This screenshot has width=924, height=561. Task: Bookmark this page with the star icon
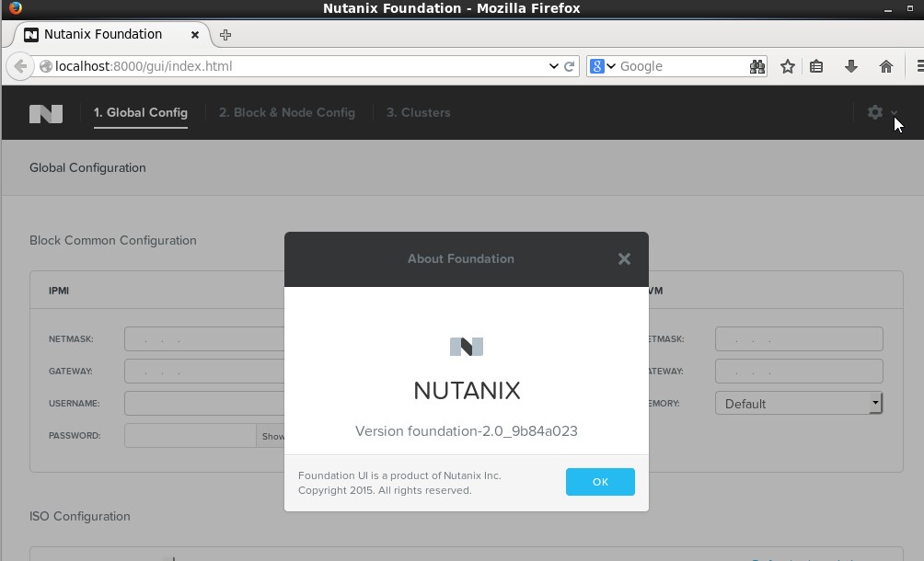[788, 66]
